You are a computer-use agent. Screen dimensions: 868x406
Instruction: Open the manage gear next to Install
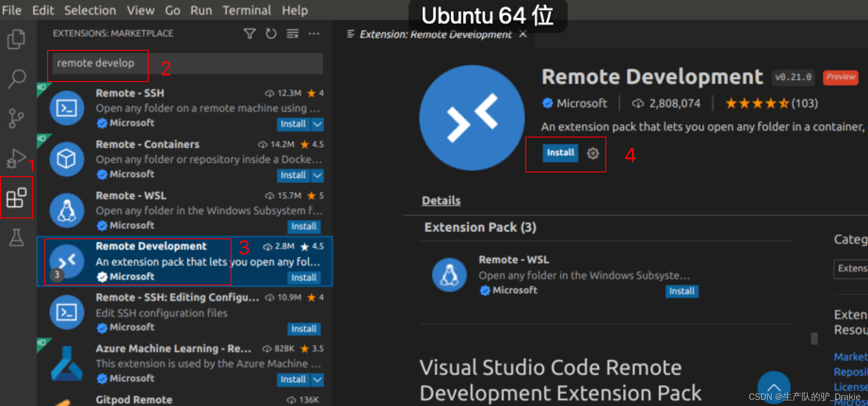pyautogui.click(x=593, y=153)
